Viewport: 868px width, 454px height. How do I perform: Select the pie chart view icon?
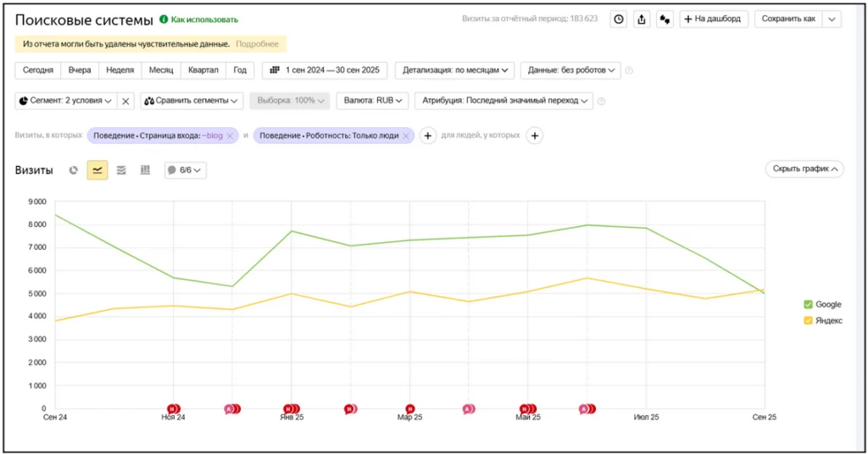(x=73, y=170)
